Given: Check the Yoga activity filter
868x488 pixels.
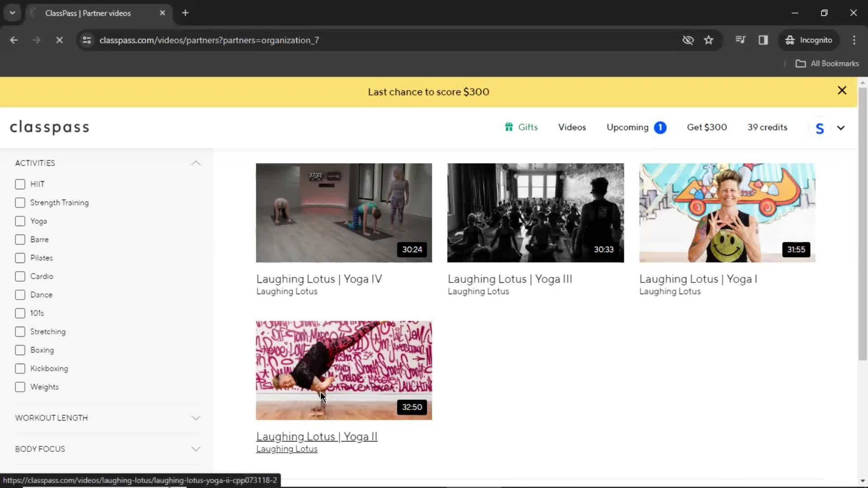Looking at the screenshot, I should [x=20, y=221].
